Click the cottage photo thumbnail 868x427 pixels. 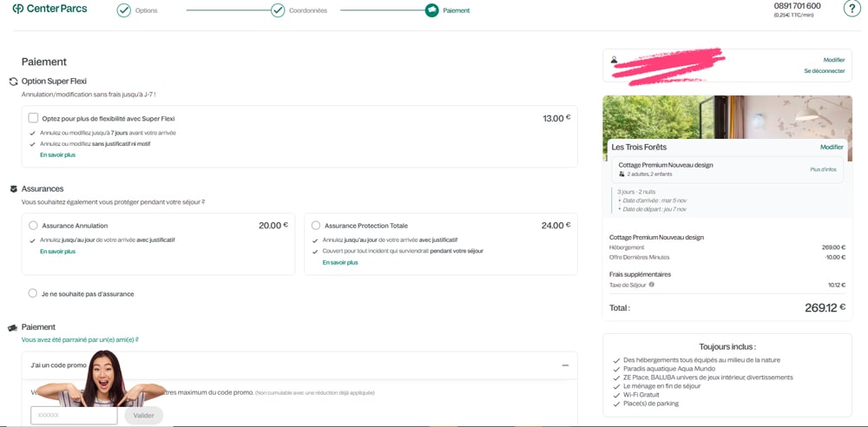pos(727,117)
